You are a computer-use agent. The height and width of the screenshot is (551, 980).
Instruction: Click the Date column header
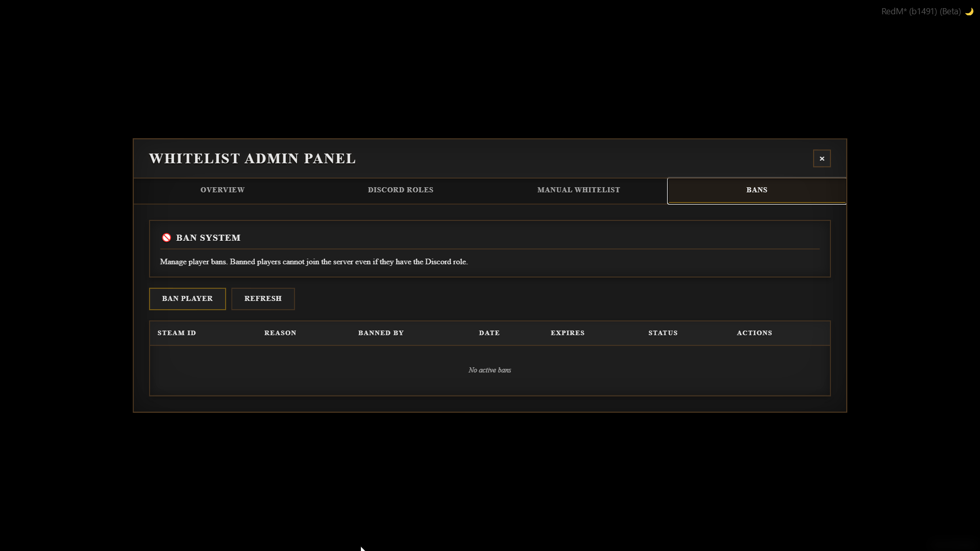coord(489,333)
